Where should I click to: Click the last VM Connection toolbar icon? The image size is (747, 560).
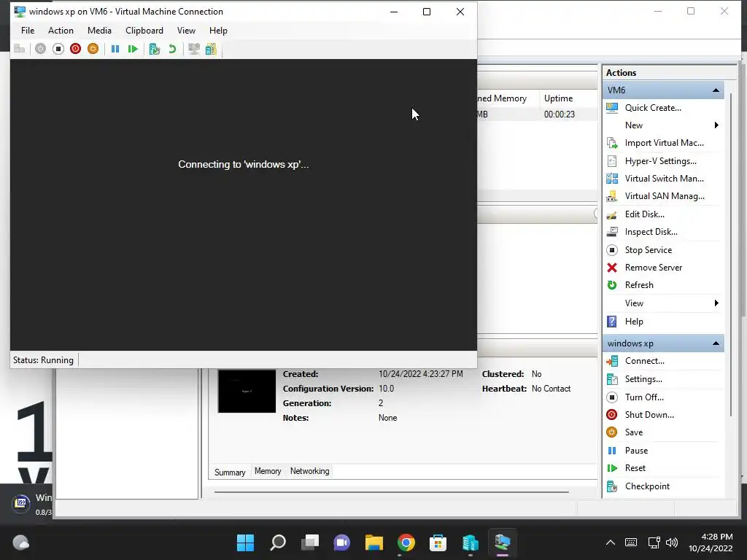211,49
